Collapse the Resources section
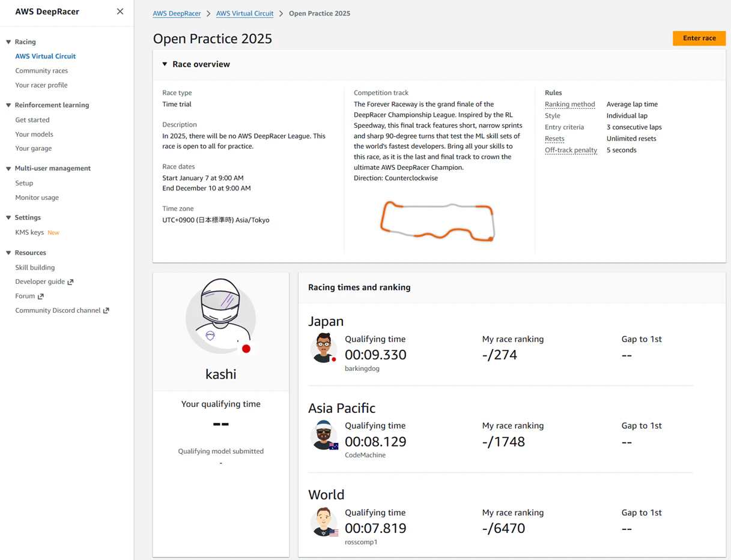 [x=8, y=253]
